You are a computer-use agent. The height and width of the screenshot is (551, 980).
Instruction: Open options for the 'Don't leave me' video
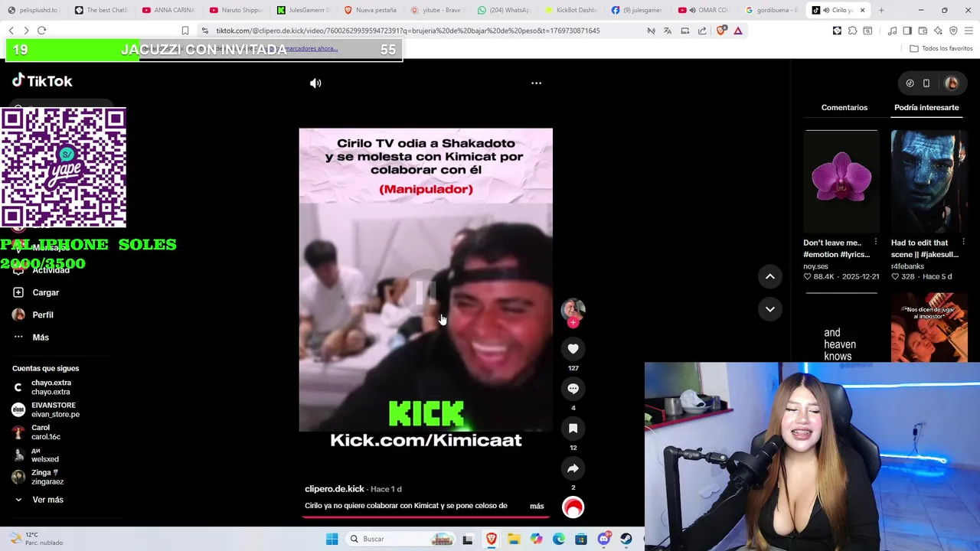tap(876, 243)
